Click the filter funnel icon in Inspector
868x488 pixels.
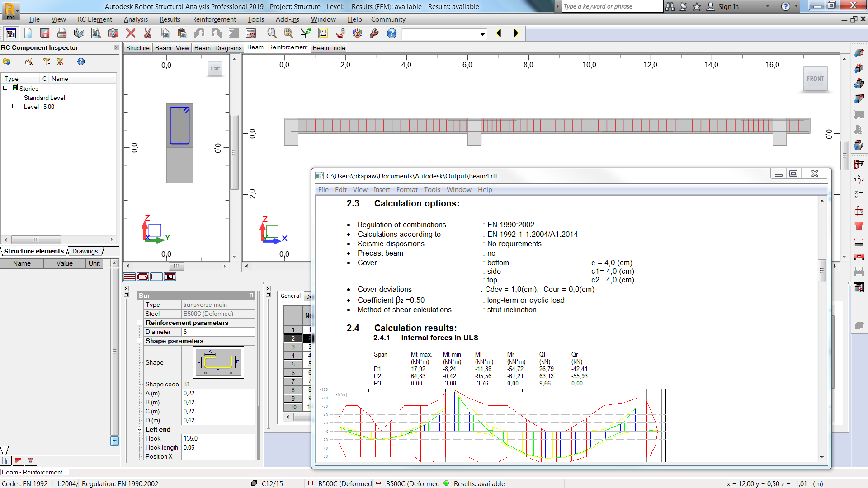click(x=47, y=61)
